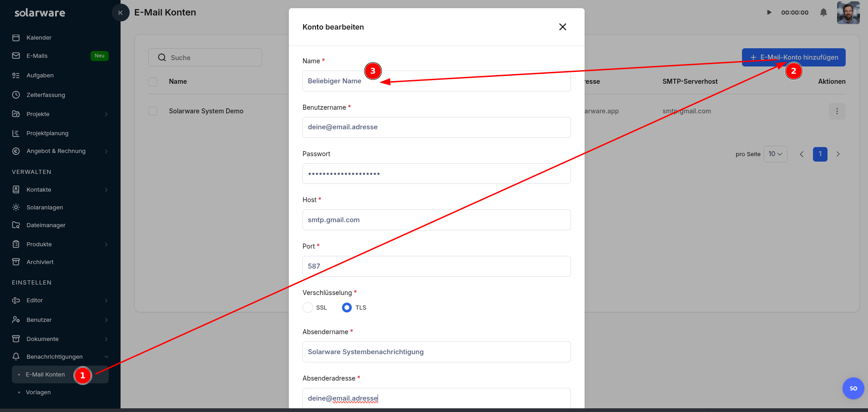Collapse the sidebar with the arrow button
This screenshot has width=868, height=412.
[121, 13]
